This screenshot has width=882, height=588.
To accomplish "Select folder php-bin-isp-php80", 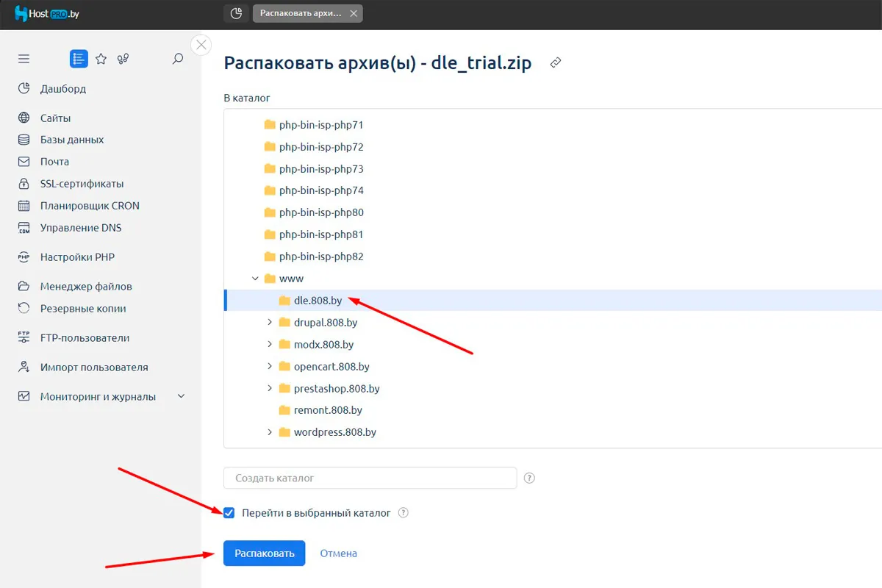I will click(321, 212).
